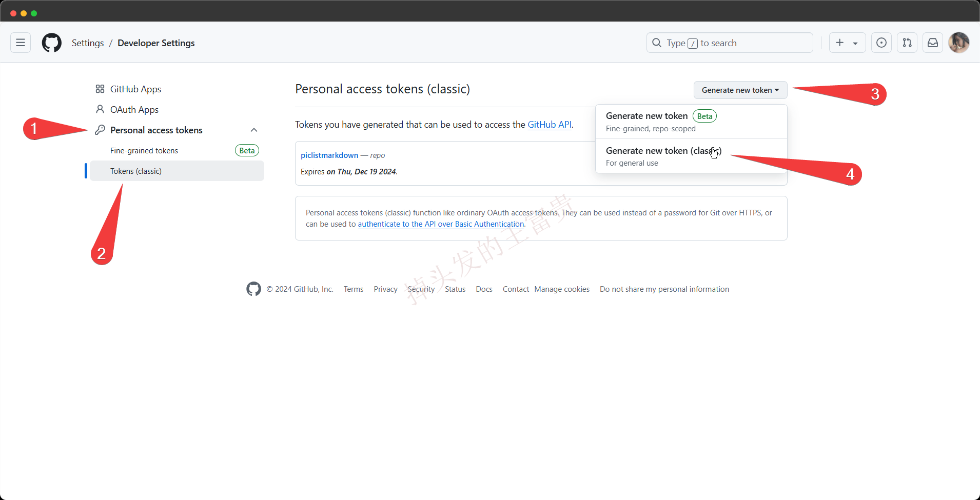Click the Expires on Thu, Dec 19 2024 text
The height and width of the screenshot is (500, 980).
click(x=349, y=171)
